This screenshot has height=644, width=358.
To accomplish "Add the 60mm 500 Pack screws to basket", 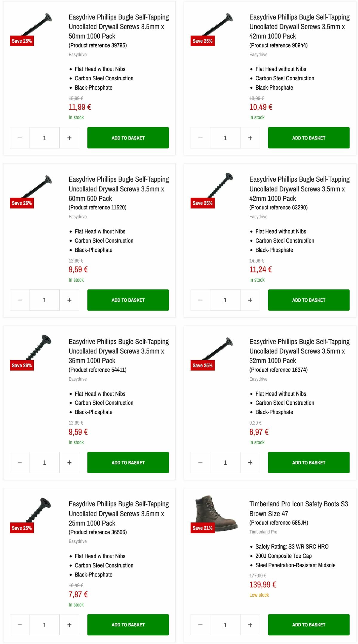I will (128, 300).
